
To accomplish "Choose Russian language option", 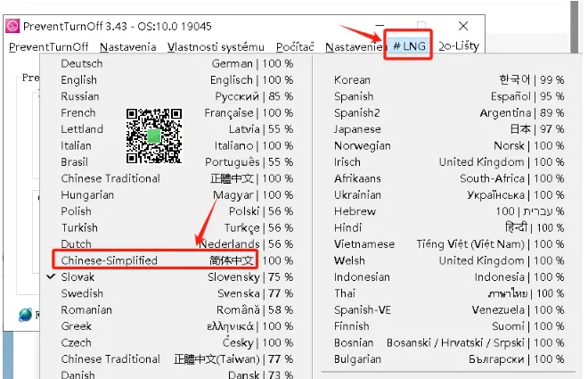I will tap(176, 96).
